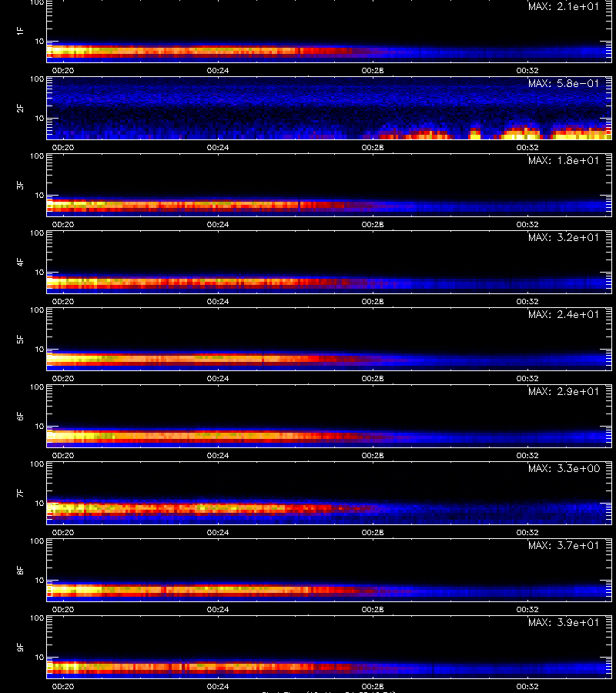Click the 00:28 time tick under panel 6F

click(x=373, y=455)
